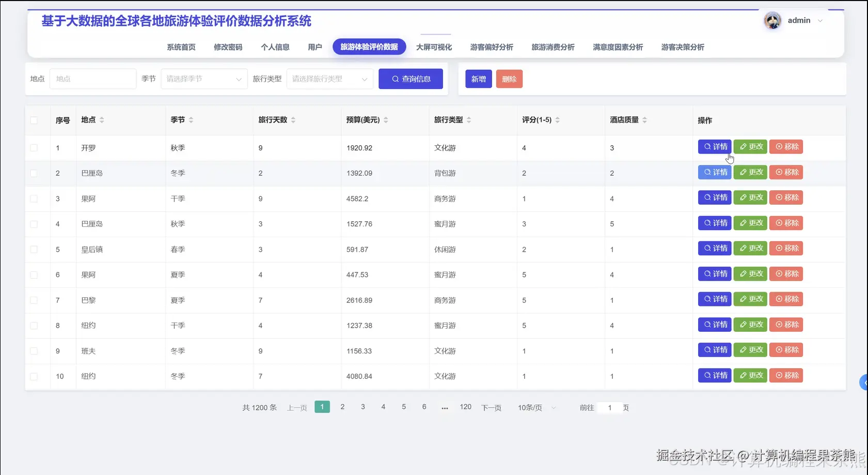Switch to the 大屏可视化 tab

point(434,47)
